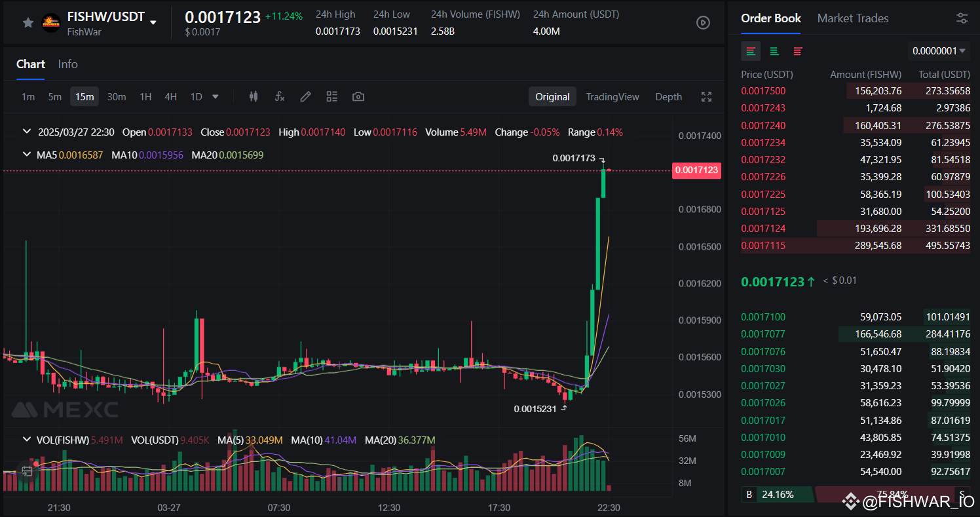
Task: Switch to the Chart tab
Action: click(x=31, y=64)
